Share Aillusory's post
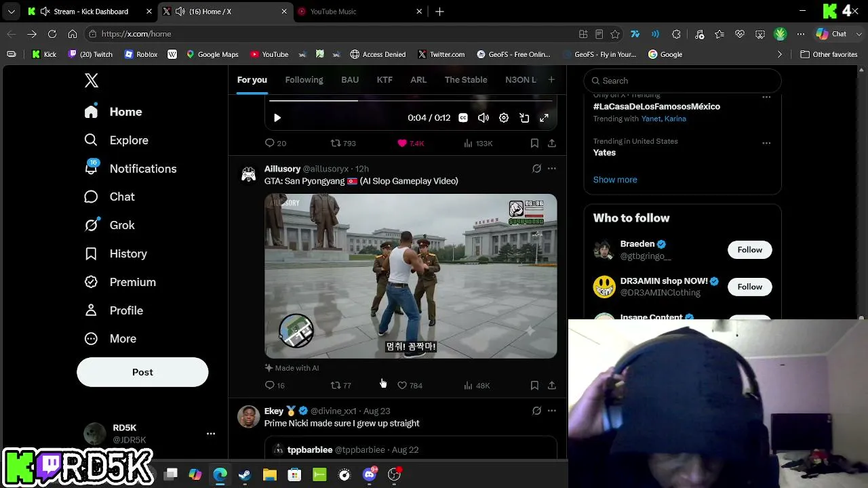Viewport: 868px width, 488px height. click(552, 386)
